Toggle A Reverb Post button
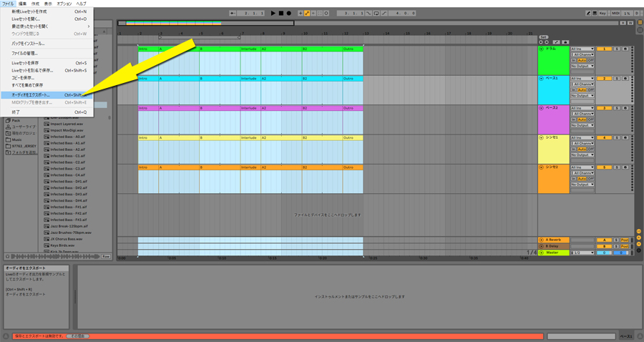The image size is (644, 342). (625, 240)
